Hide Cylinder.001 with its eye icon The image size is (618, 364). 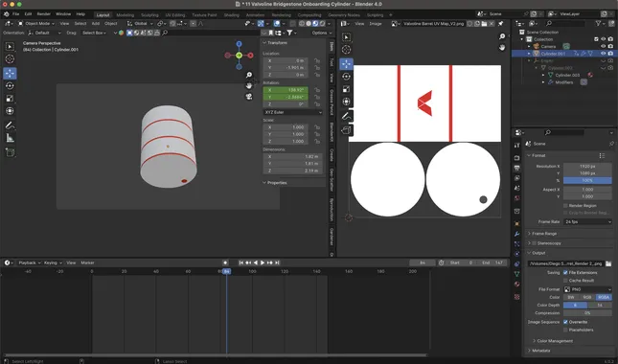603,54
